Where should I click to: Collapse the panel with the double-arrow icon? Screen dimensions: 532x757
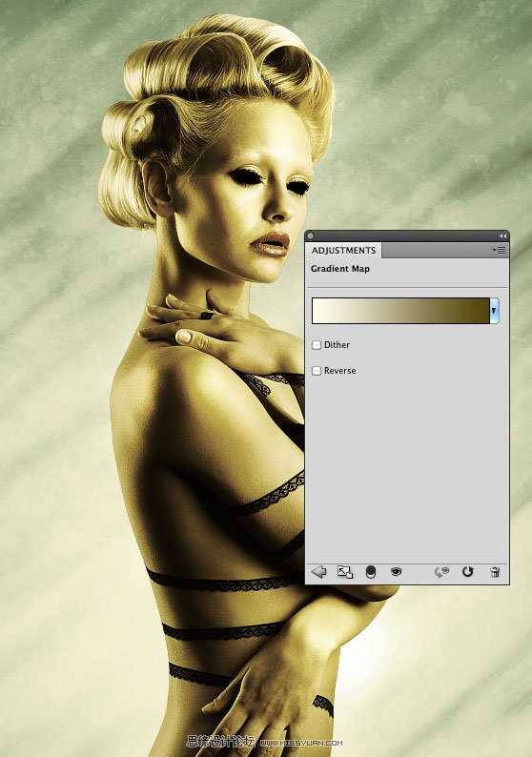(x=502, y=236)
